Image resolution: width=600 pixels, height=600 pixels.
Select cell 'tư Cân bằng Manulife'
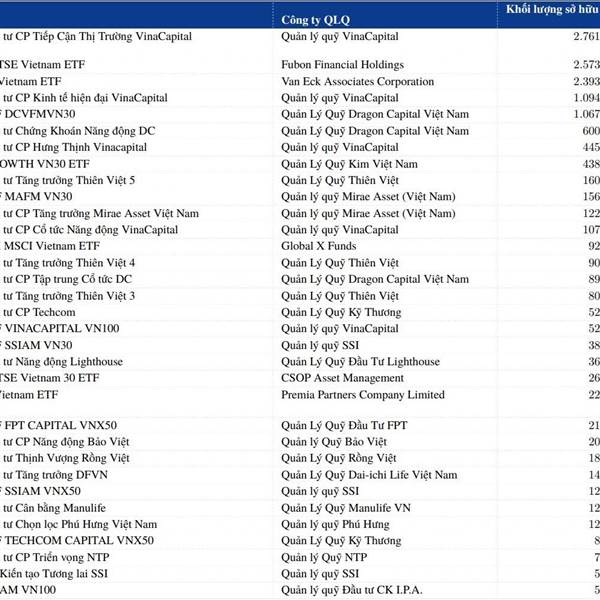click(x=54, y=508)
